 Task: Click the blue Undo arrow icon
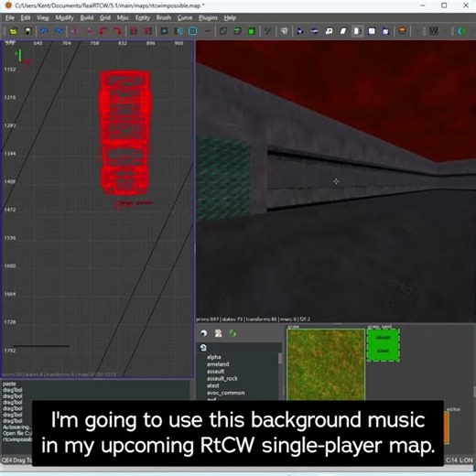44,31
